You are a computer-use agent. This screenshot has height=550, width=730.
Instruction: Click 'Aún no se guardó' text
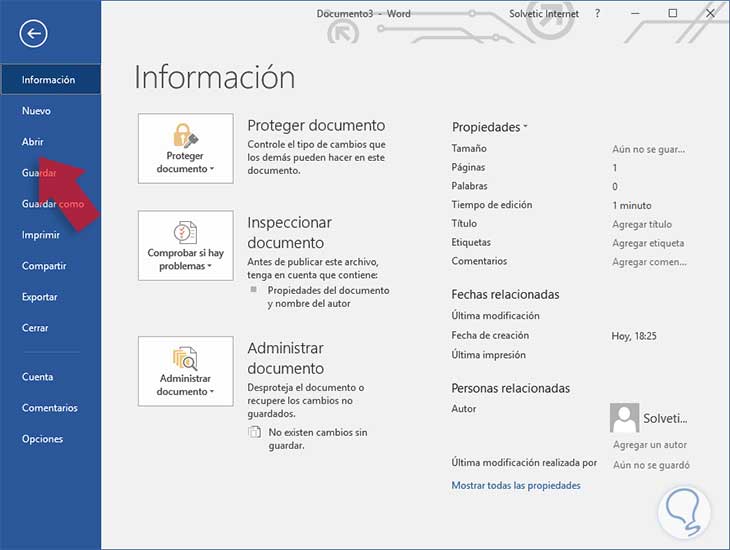click(651, 465)
